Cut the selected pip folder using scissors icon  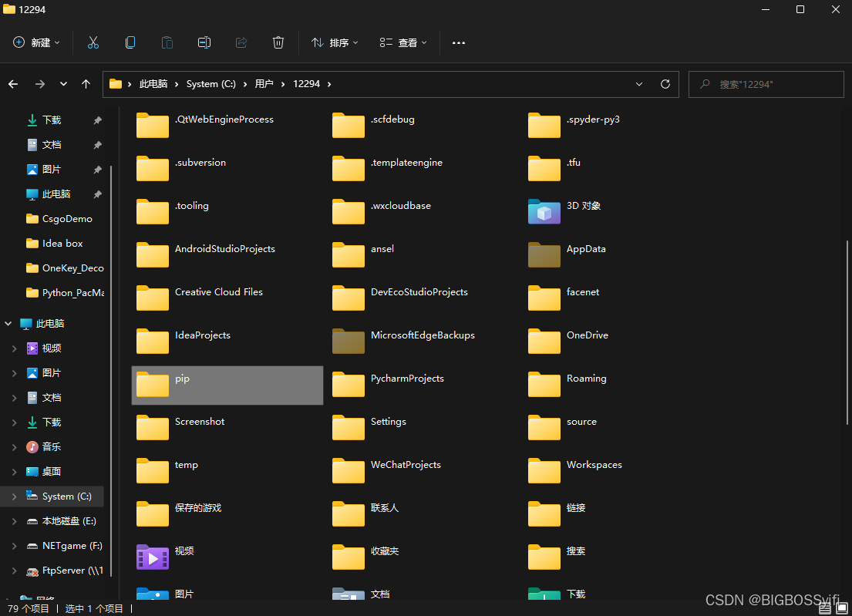tap(93, 42)
